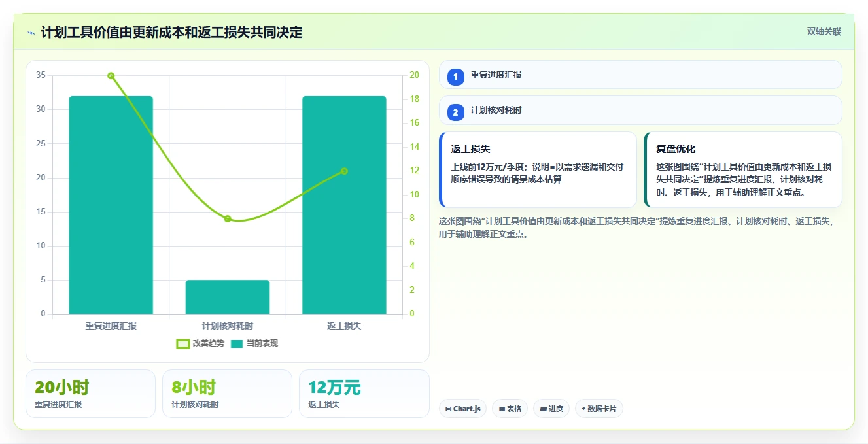Click the x-axis label 重复进度汇报
Viewport: 868px width, 444px height.
pyautogui.click(x=111, y=325)
